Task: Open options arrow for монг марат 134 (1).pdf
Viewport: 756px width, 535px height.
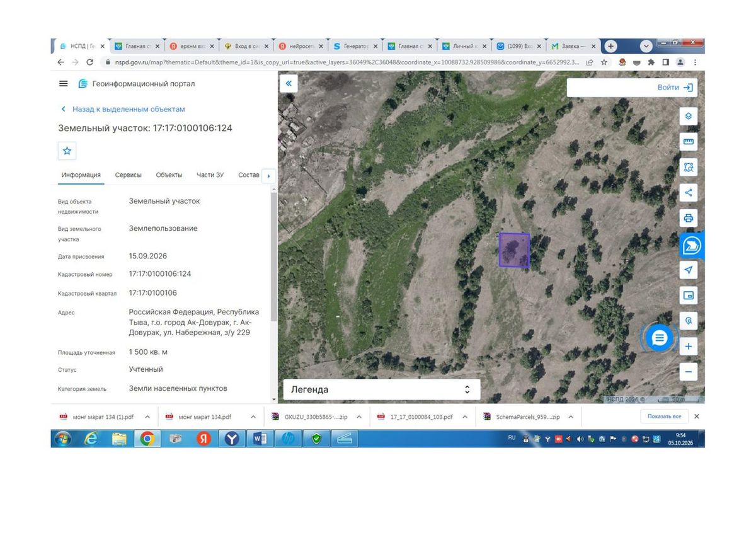Action: point(147,417)
